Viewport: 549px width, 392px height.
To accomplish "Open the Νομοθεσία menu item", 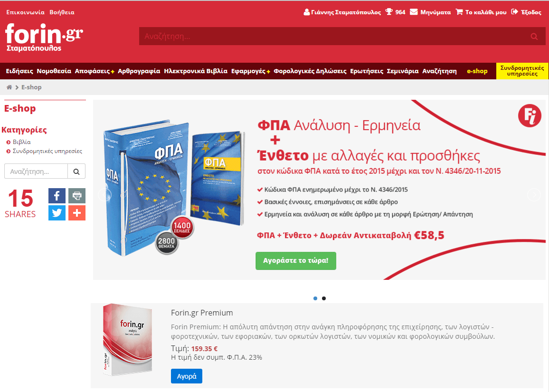I will [54, 71].
